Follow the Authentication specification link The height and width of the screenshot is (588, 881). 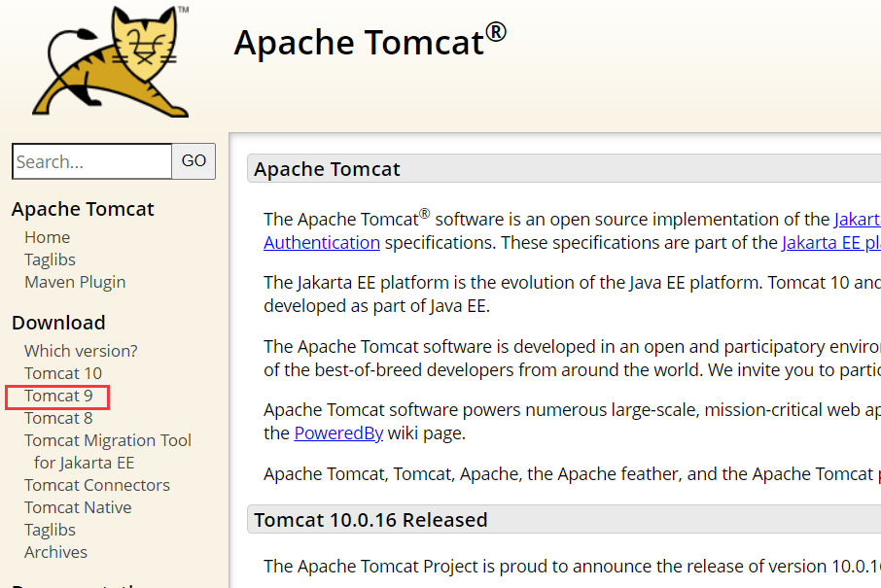pyautogui.click(x=322, y=242)
